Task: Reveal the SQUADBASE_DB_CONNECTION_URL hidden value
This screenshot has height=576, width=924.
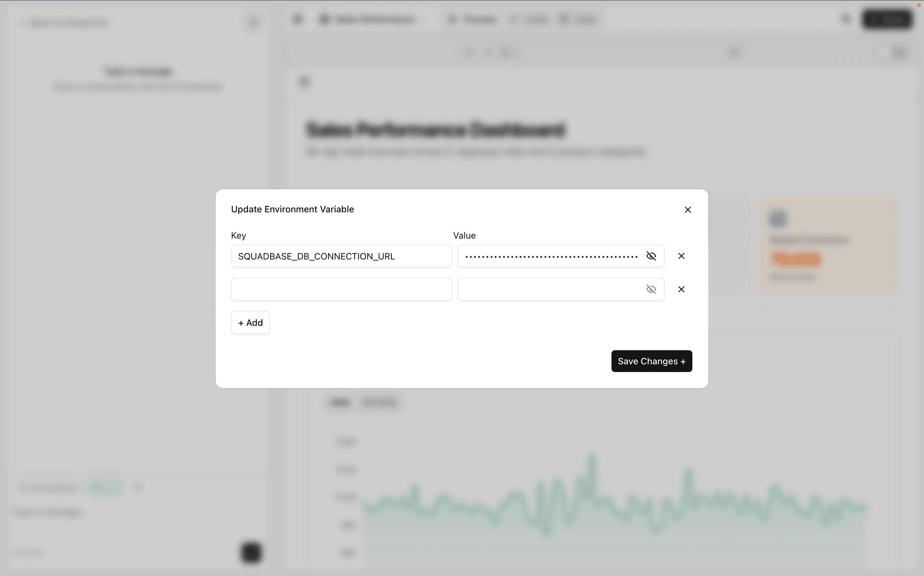Action: pyautogui.click(x=651, y=256)
